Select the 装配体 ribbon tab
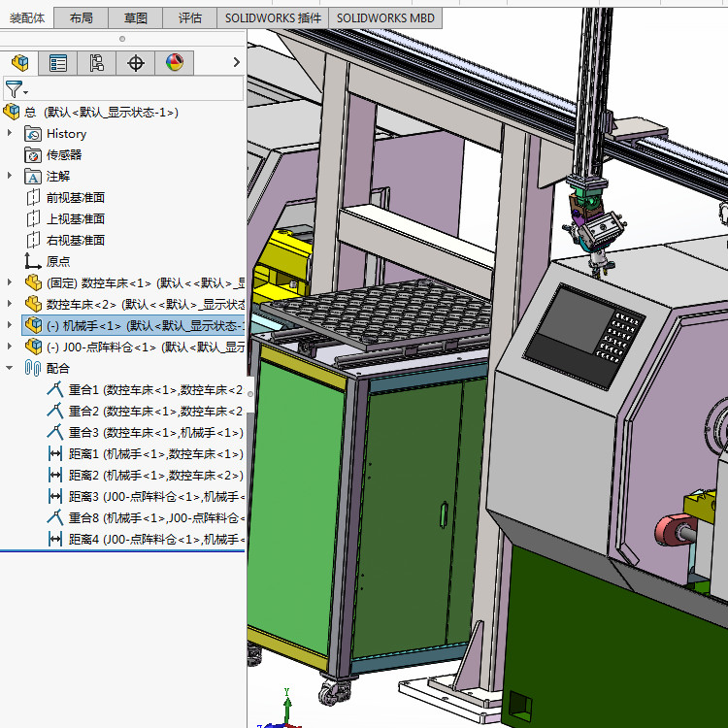 coord(27,18)
